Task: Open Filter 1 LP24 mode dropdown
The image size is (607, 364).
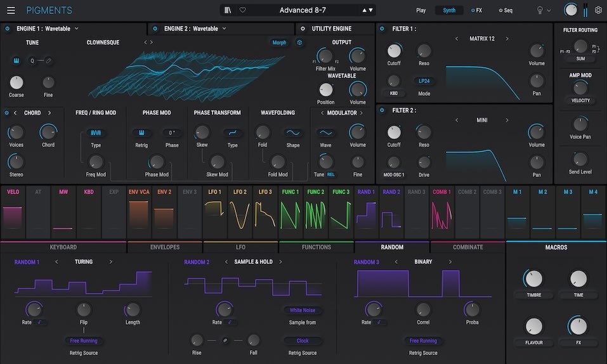Action: 424,81
